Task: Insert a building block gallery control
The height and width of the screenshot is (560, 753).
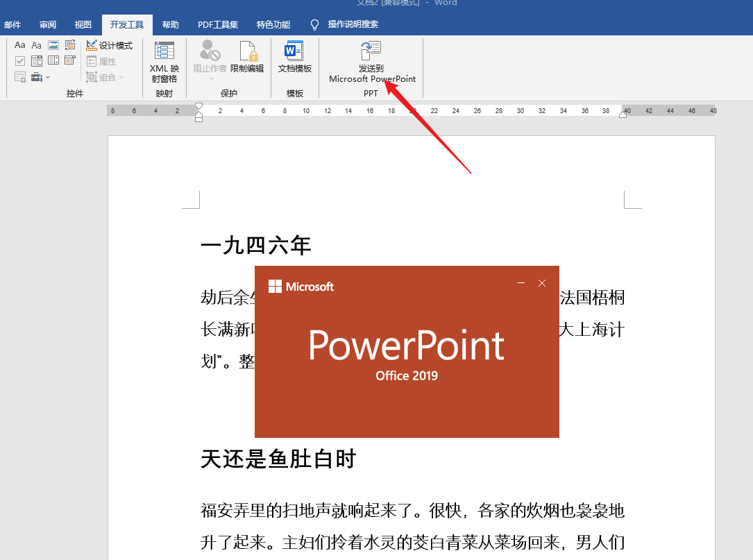Action: (x=70, y=45)
